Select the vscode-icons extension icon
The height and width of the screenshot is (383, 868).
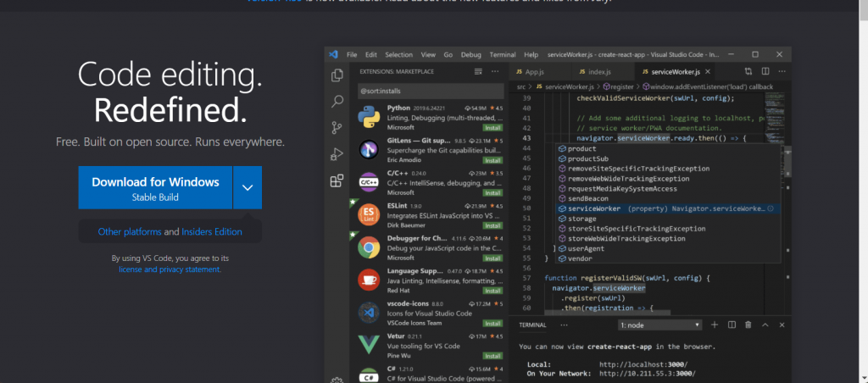(x=368, y=313)
